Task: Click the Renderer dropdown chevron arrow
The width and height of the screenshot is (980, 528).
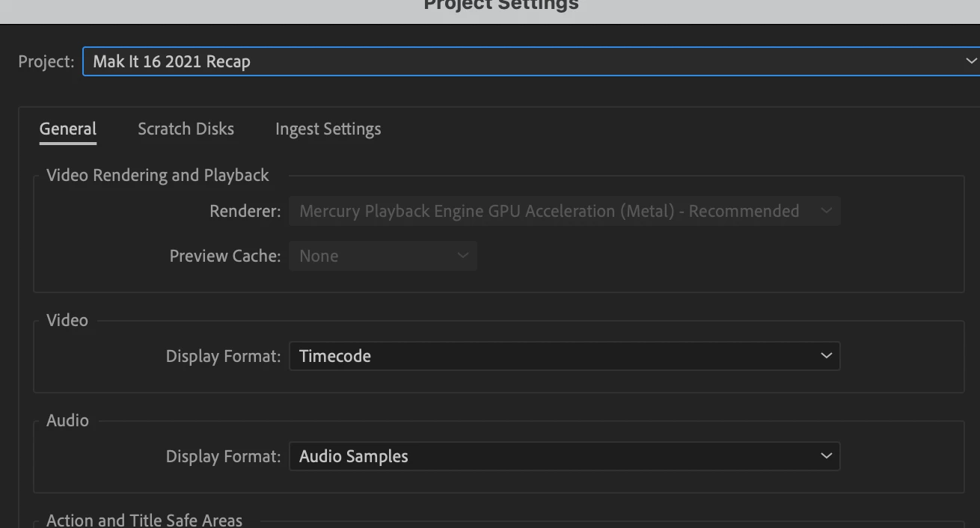Action: coord(826,211)
